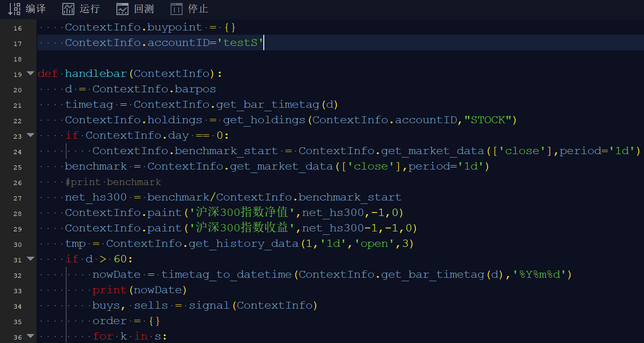
Task: Click 'timetag_to_datetime' on line 32
Action: tap(226, 275)
